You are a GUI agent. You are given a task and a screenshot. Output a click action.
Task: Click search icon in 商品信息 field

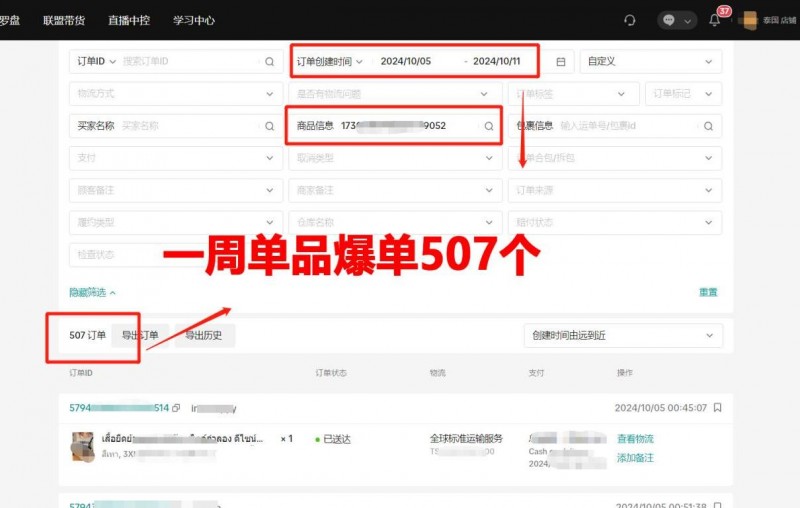coord(489,126)
